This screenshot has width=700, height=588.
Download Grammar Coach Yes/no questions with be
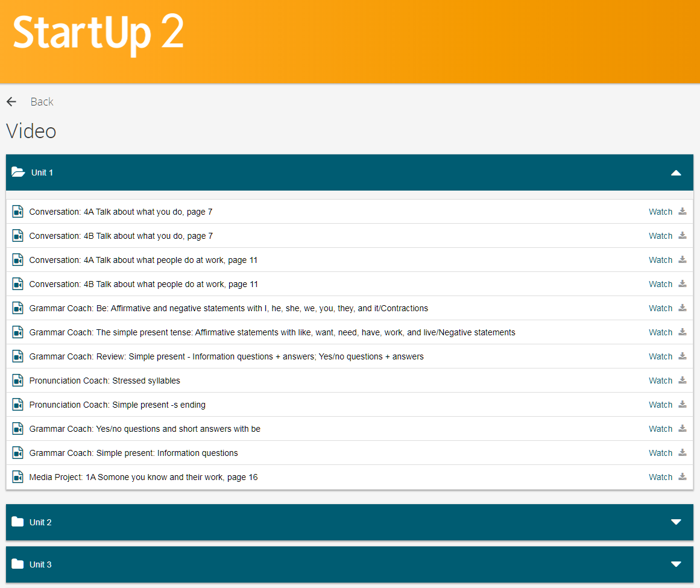click(x=683, y=428)
